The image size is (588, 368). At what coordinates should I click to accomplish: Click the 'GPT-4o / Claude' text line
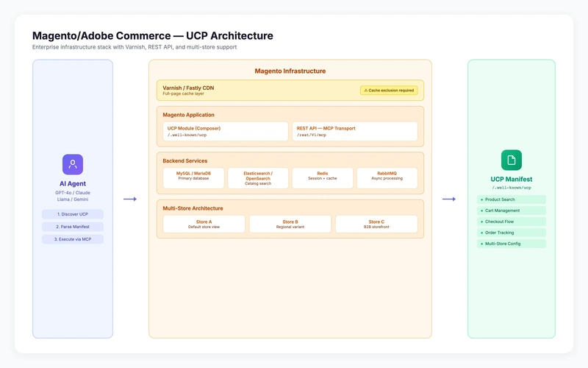point(73,193)
